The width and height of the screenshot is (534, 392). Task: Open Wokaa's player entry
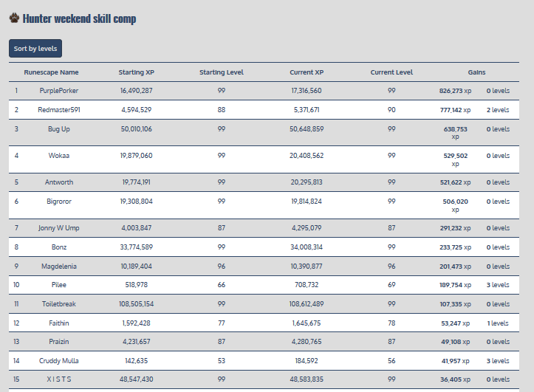pyautogui.click(x=59, y=156)
